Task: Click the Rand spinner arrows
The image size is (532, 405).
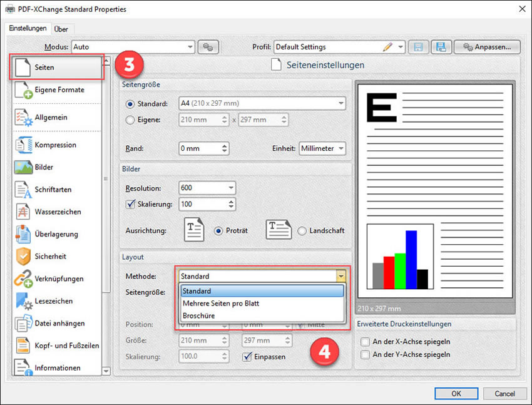Action: tap(224, 148)
